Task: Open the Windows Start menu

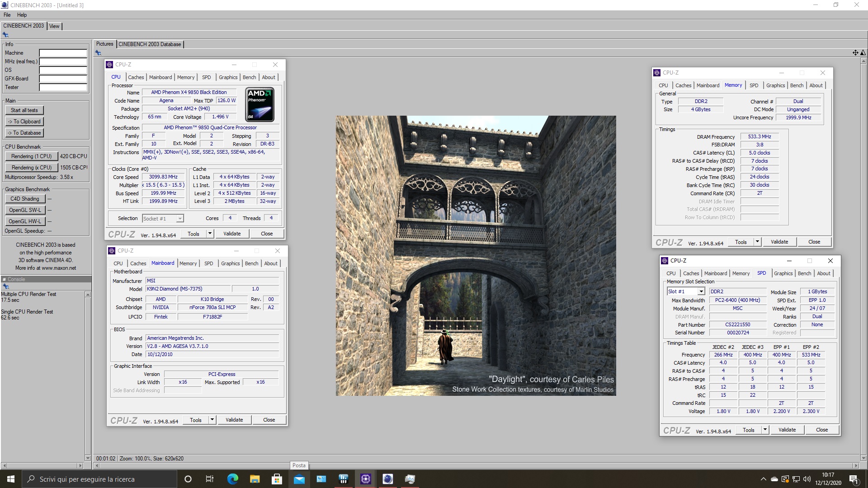Action: 11,479
